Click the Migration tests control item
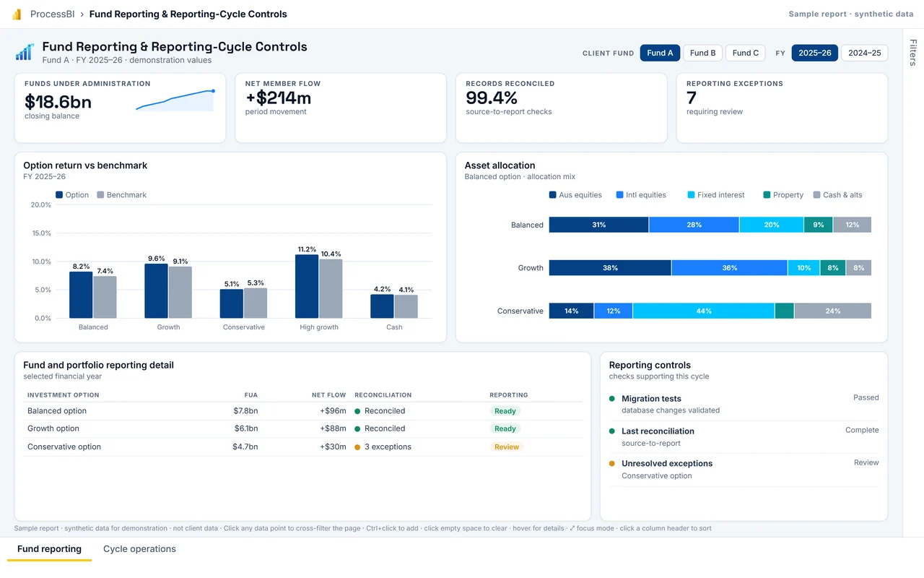 744,404
